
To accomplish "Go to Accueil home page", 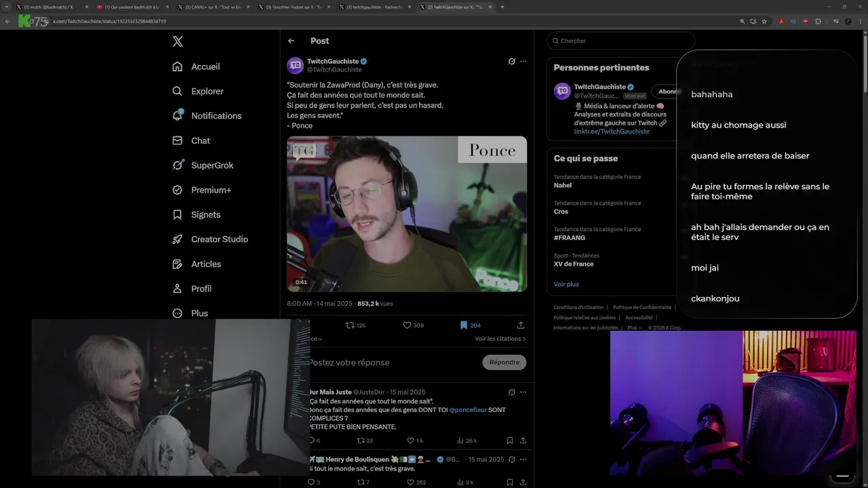I will pyautogui.click(x=197, y=66).
